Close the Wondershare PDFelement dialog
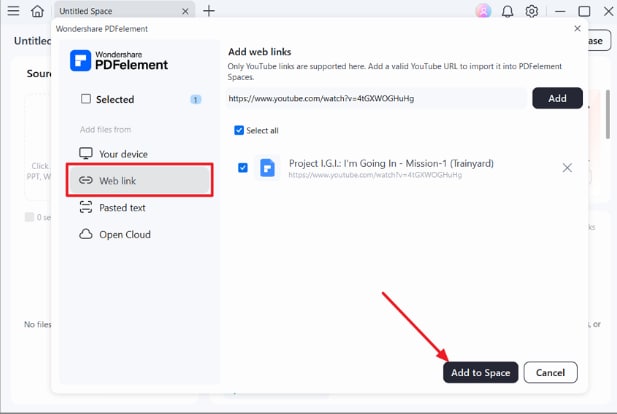This screenshot has height=414, width=617. [577, 28]
